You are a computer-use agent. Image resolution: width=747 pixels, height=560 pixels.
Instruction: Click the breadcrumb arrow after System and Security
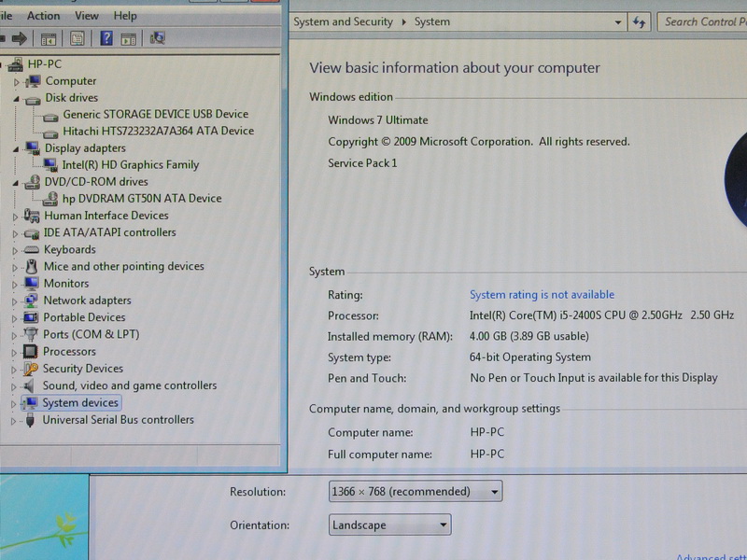point(403,21)
